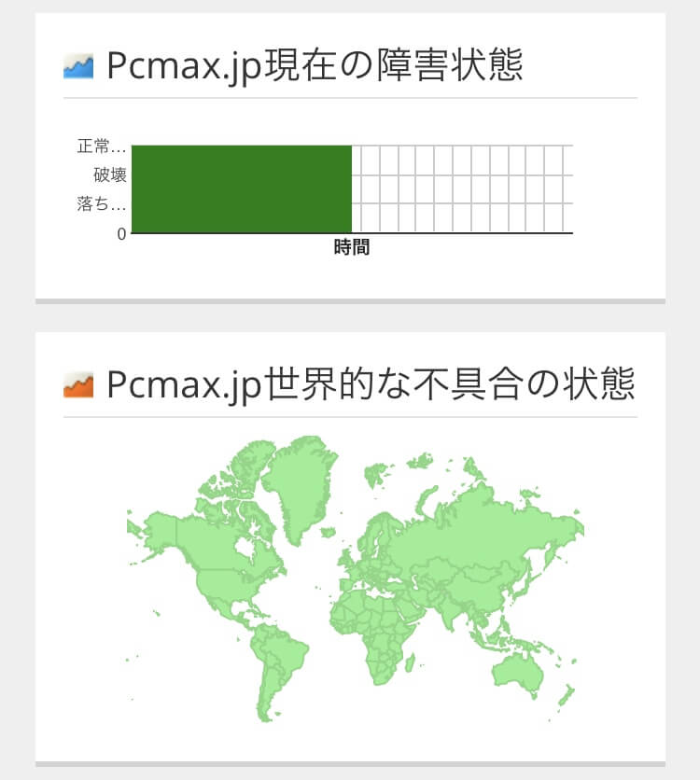Click the Pcmax.jp世界的な不具合の状態 heading
Viewport: 700px width, 780px height.
[371, 384]
